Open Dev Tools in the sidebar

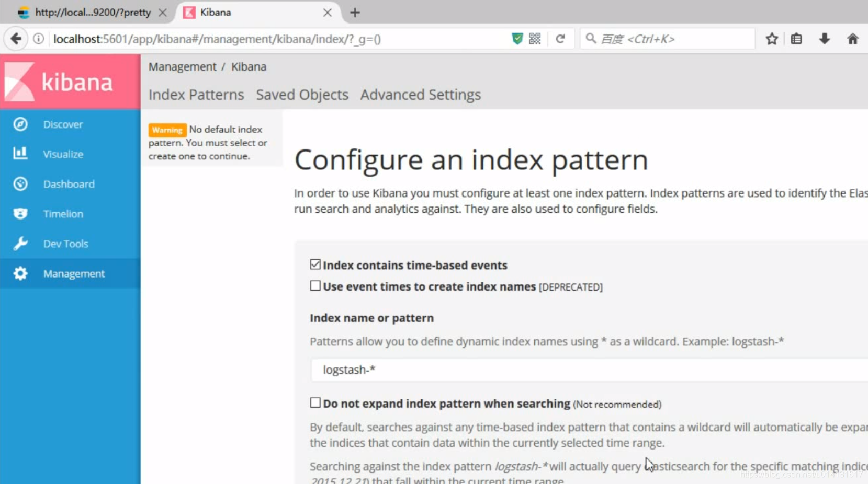pos(70,244)
